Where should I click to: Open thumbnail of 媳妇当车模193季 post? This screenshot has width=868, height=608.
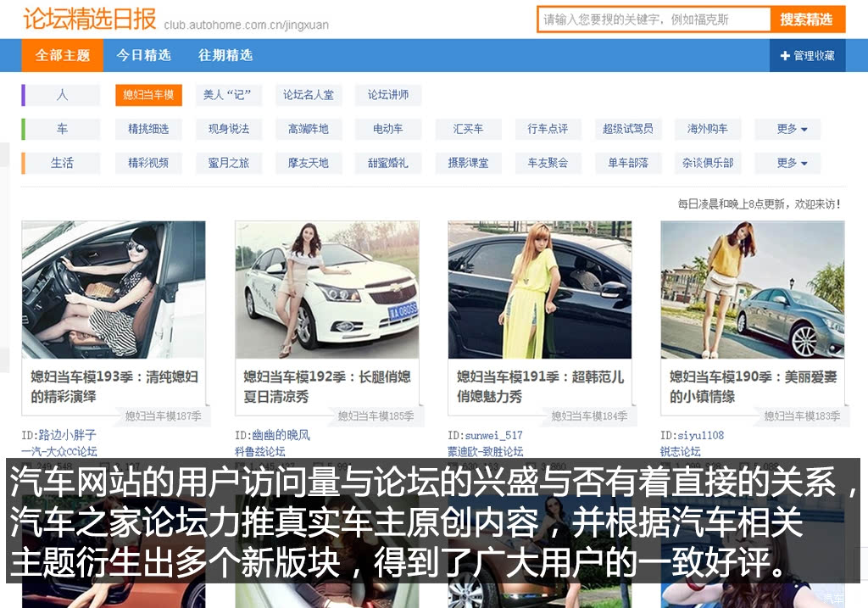pos(114,290)
